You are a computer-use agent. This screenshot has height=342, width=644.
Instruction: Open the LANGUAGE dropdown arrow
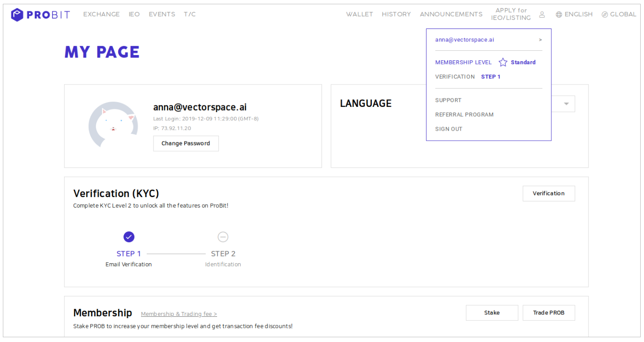click(566, 104)
